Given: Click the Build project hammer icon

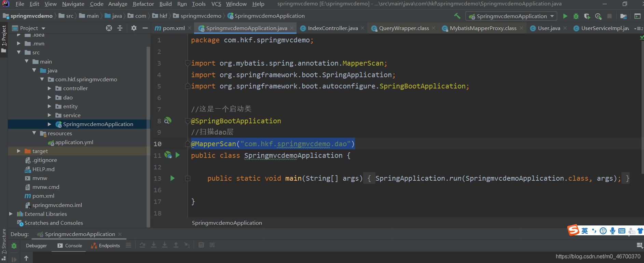Looking at the screenshot, I should (x=457, y=16).
